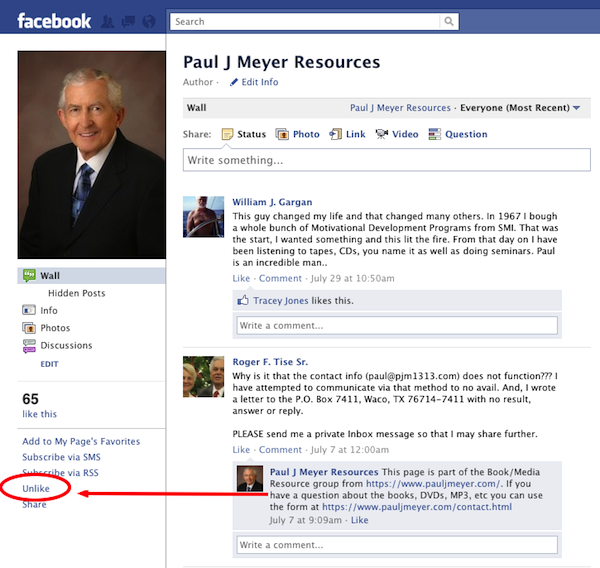Click the Write something status box

(386, 160)
